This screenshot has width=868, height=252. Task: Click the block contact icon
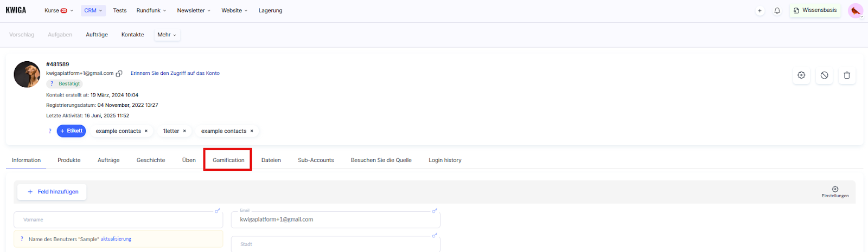pyautogui.click(x=824, y=75)
